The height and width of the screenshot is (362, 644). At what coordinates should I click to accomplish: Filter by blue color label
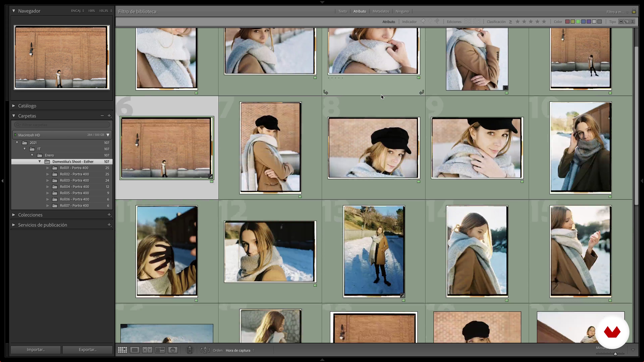pyautogui.click(x=583, y=22)
